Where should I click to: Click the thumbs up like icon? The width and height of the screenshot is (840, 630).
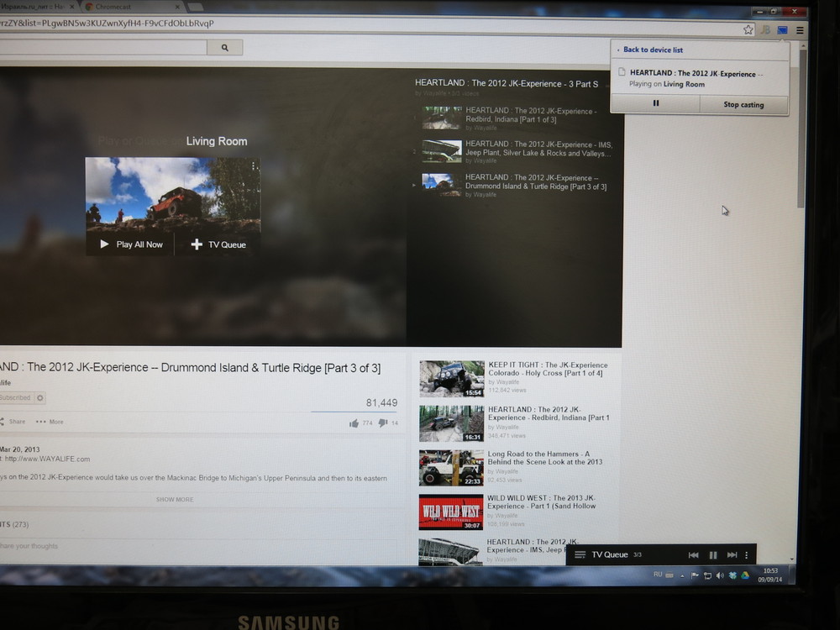tap(354, 423)
